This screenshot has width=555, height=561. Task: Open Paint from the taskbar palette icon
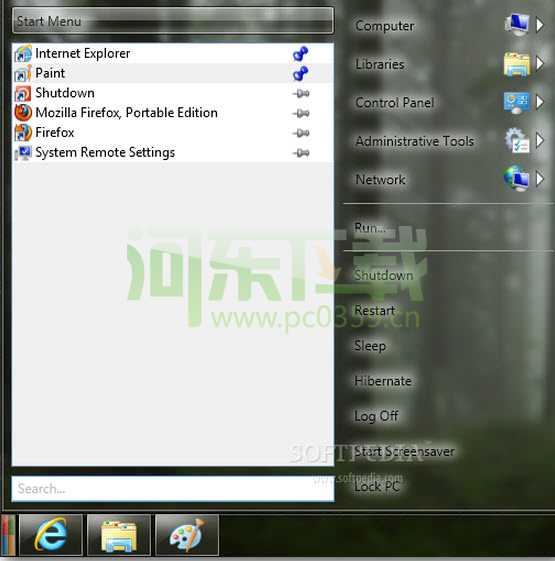coord(187,535)
